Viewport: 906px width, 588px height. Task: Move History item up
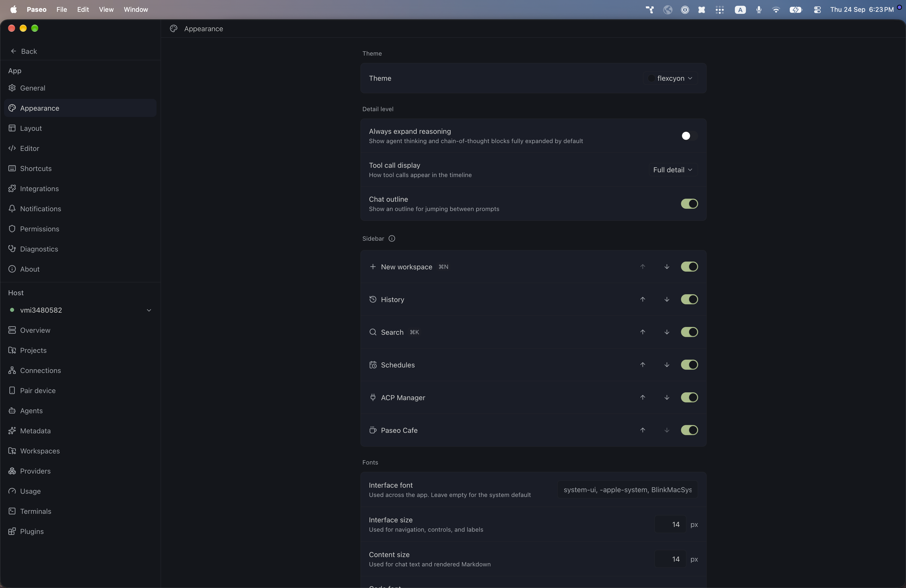click(x=643, y=299)
